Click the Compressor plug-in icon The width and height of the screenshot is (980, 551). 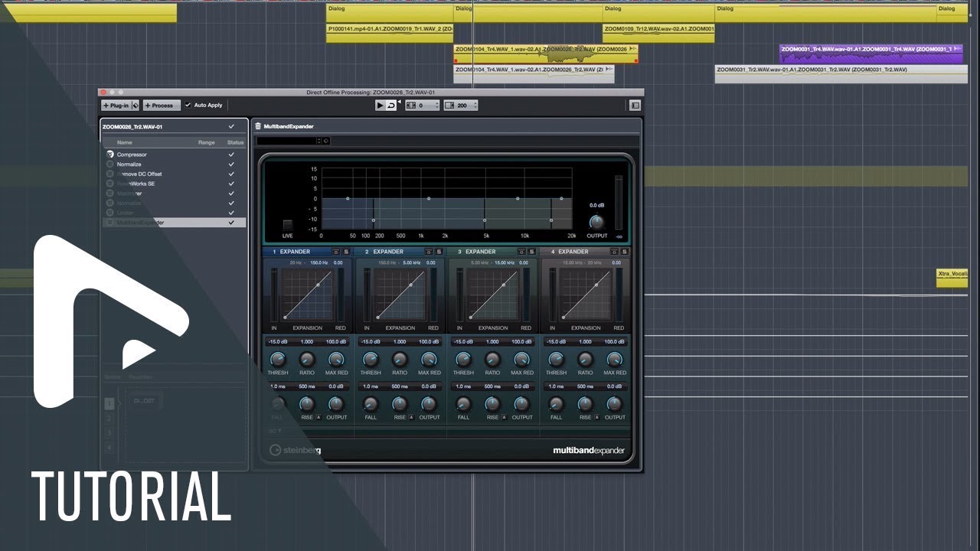[110, 155]
